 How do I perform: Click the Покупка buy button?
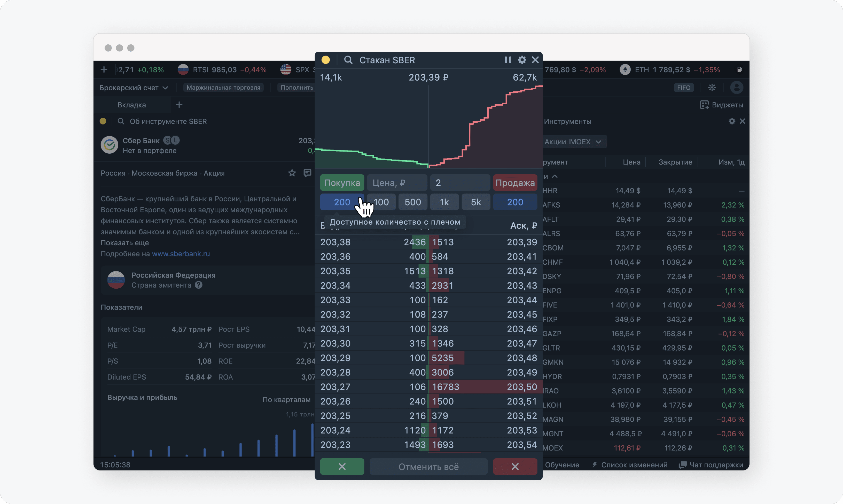[342, 183]
